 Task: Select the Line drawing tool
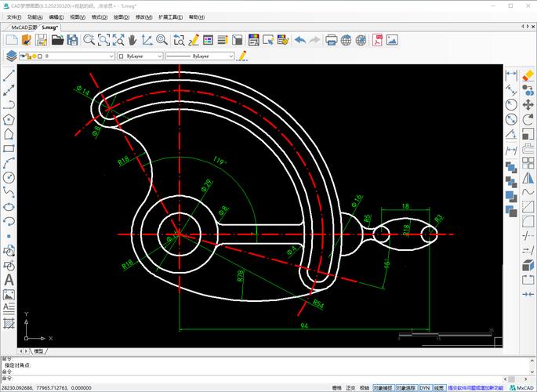[x=9, y=75]
